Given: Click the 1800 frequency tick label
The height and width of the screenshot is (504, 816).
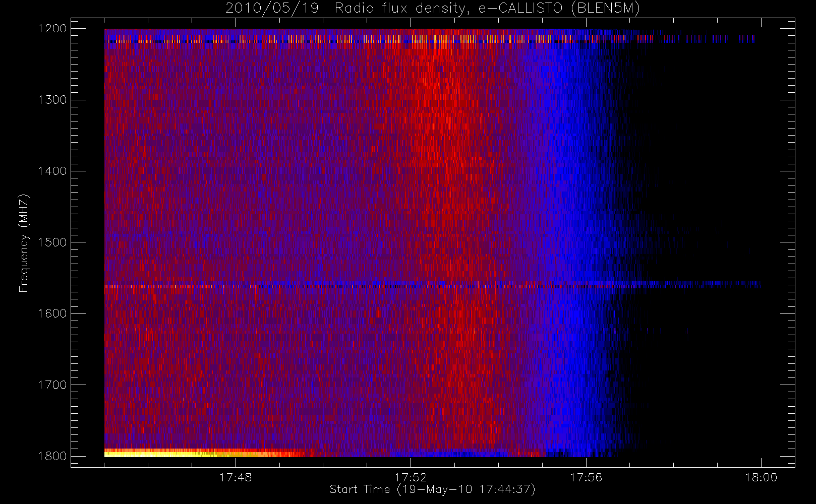Looking at the screenshot, I should (52, 456).
